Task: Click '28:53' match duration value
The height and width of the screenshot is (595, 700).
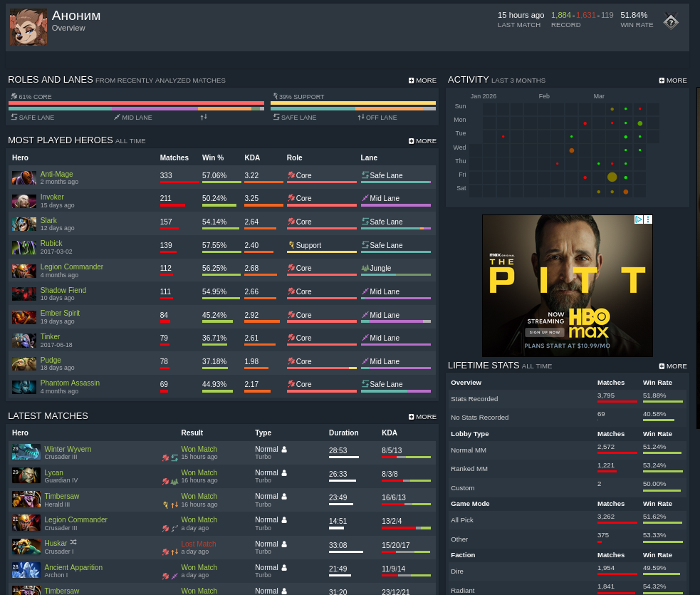Action: pos(338,450)
